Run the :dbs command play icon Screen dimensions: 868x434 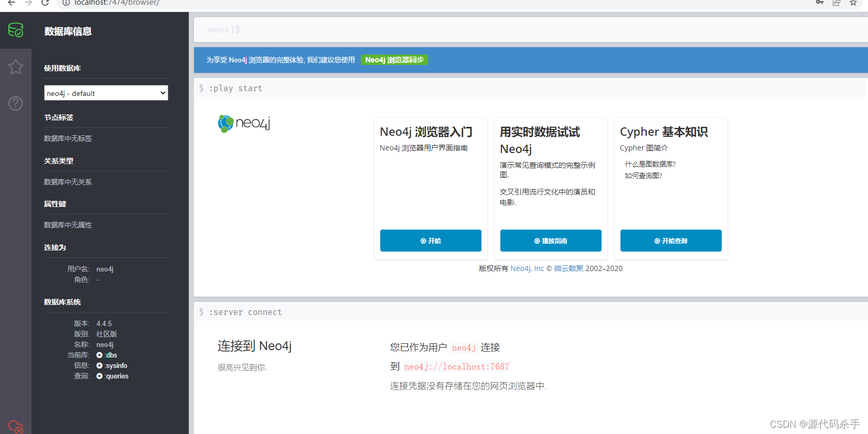pyautogui.click(x=100, y=355)
